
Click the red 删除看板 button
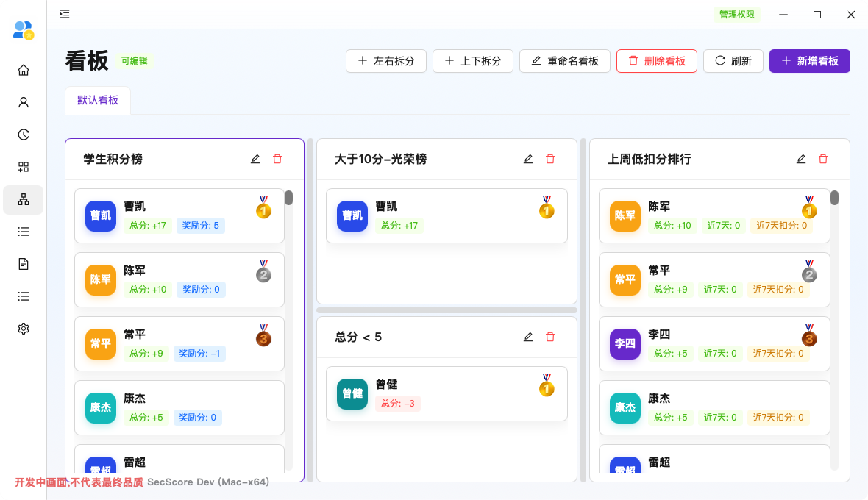point(656,61)
